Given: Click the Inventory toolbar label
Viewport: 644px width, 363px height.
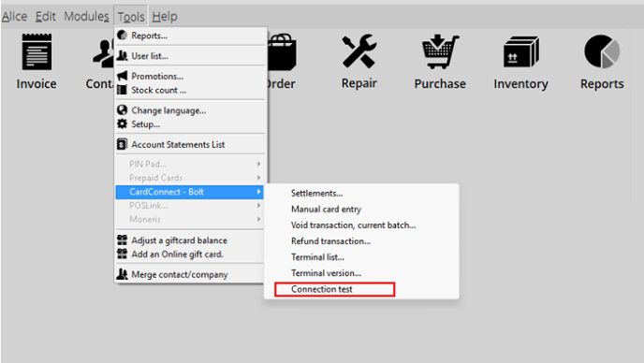Looking at the screenshot, I should point(520,84).
